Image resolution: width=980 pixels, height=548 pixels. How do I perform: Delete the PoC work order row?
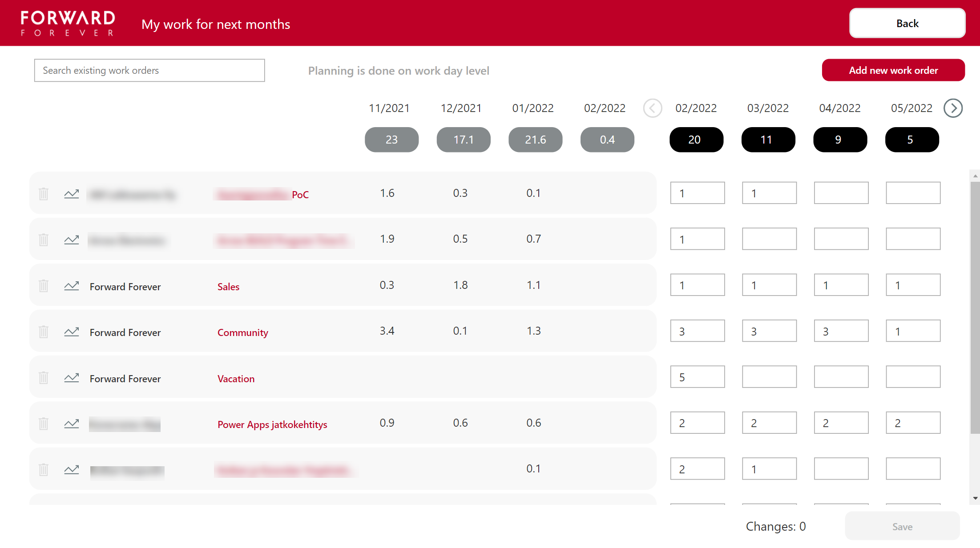coord(44,194)
